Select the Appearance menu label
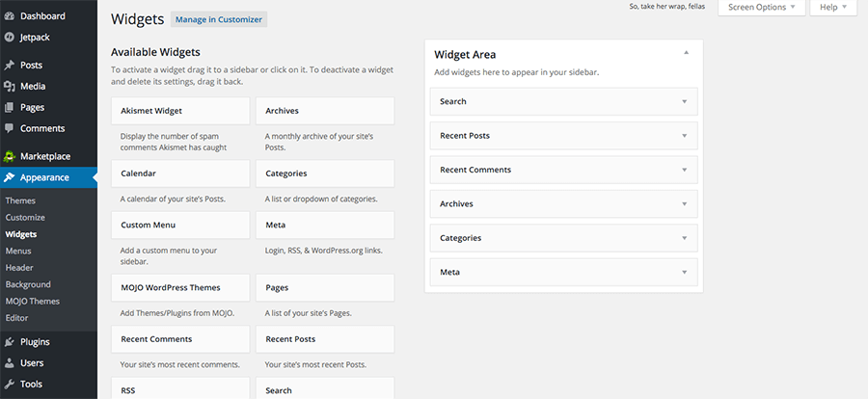 44,177
